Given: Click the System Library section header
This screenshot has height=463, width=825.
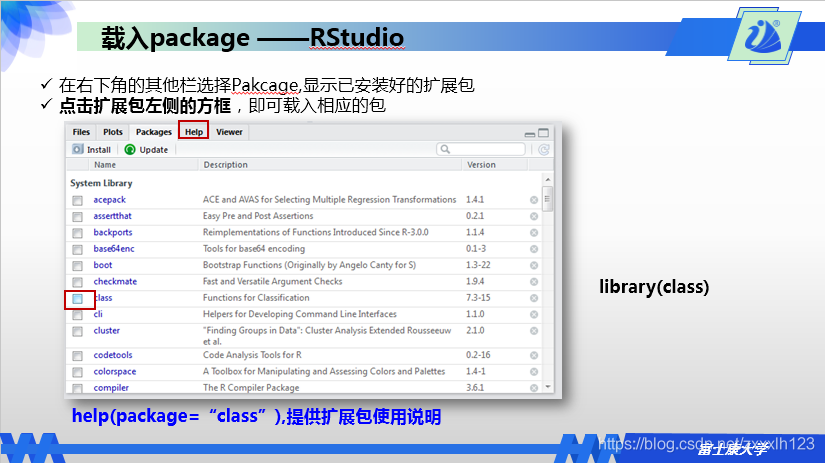Looking at the screenshot, I should [x=101, y=183].
